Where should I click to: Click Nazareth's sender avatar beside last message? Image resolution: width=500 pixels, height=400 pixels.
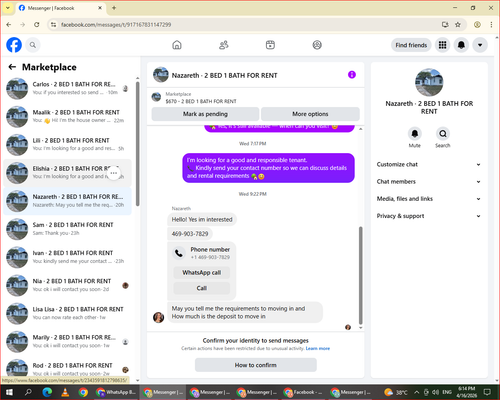click(158, 317)
